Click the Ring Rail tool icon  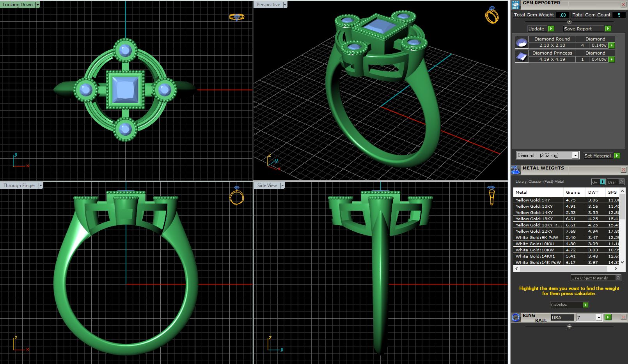516,317
